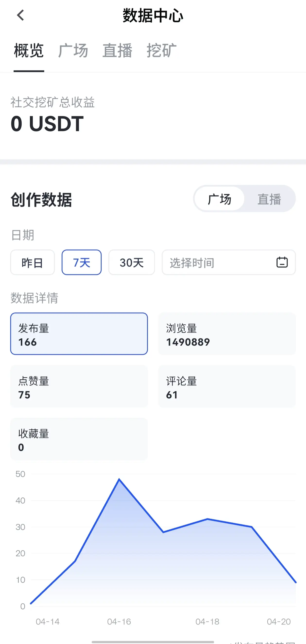Tap the 社交挖矿总收益 0 USDT value
306x644 pixels.
coord(47,124)
